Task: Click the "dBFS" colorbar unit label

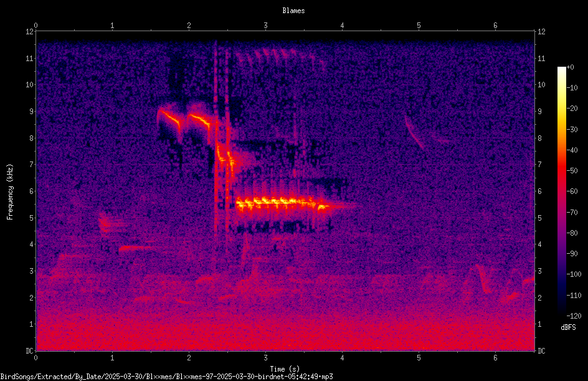Action: [568, 327]
